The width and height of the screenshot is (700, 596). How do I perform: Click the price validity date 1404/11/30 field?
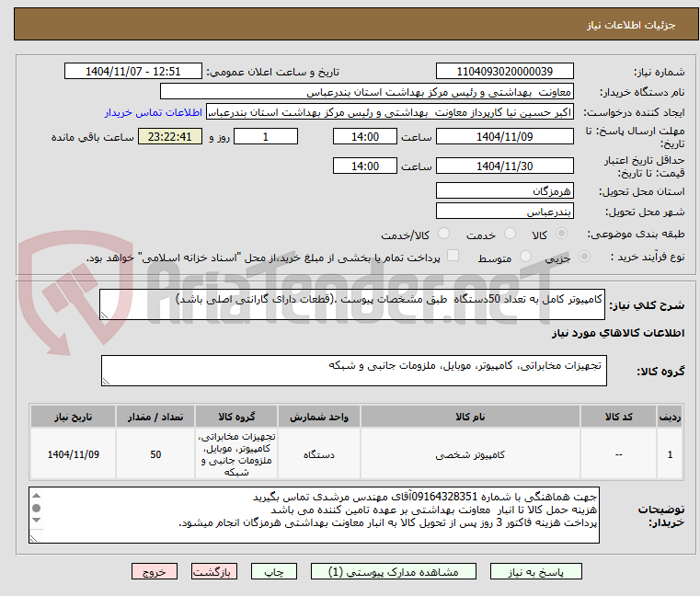click(x=504, y=166)
